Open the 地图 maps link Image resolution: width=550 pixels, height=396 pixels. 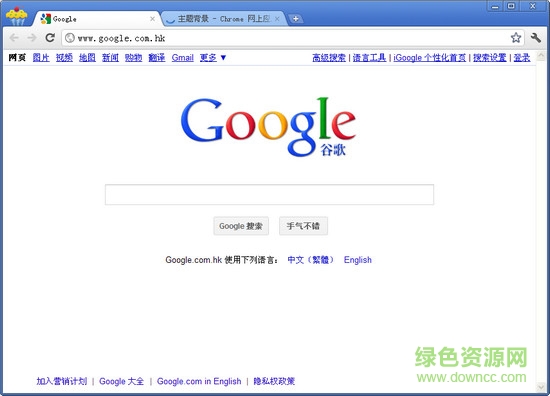pyautogui.click(x=87, y=58)
